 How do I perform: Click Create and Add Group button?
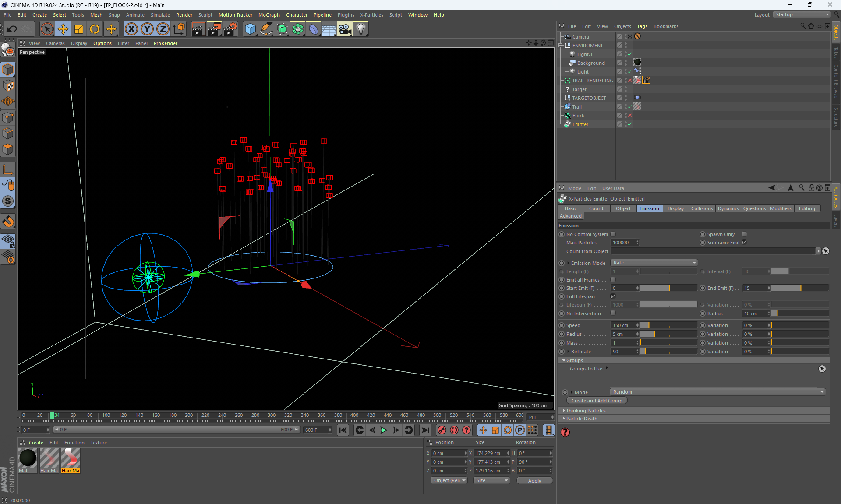[x=597, y=401]
